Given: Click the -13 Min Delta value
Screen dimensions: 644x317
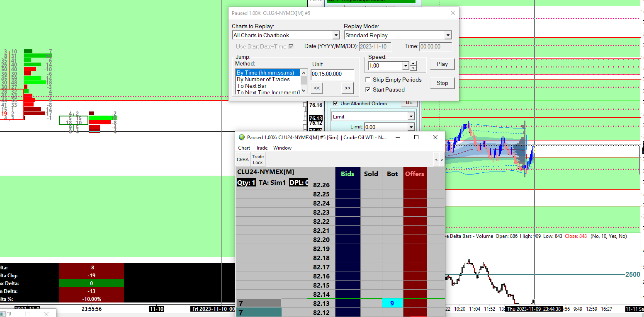Looking at the screenshot, I should 92,291.
